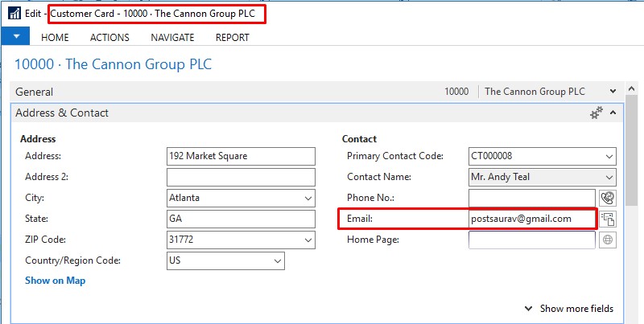This screenshot has height=324, width=644.
Task: Click the Dynamics NAV app icon in title bar
Action: pyautogui.click(x=14, y=14)
